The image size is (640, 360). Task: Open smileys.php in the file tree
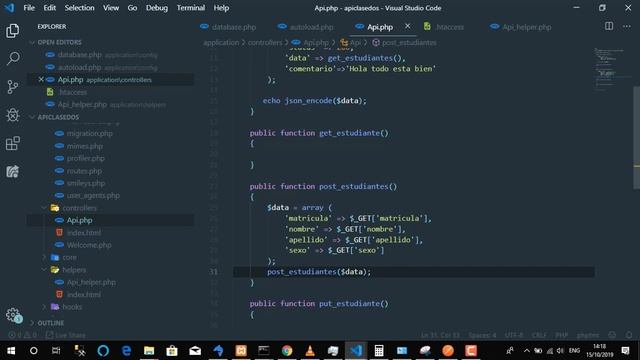pyautogui.click(x=85, y=183)
